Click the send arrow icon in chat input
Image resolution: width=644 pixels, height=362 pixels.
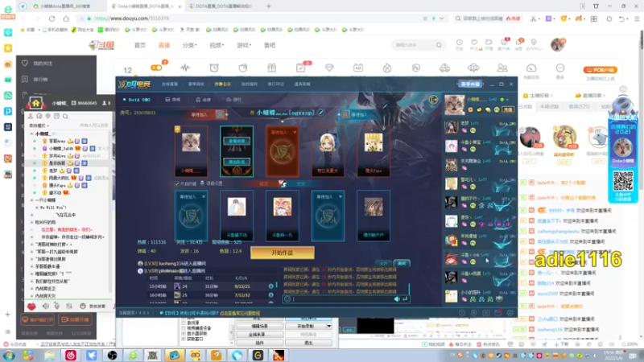[x=405, y=299]
